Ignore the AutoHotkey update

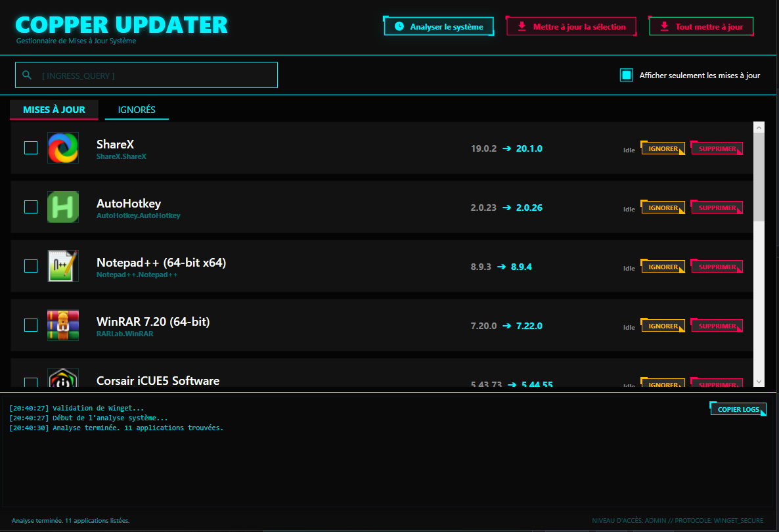click(663, 208)
